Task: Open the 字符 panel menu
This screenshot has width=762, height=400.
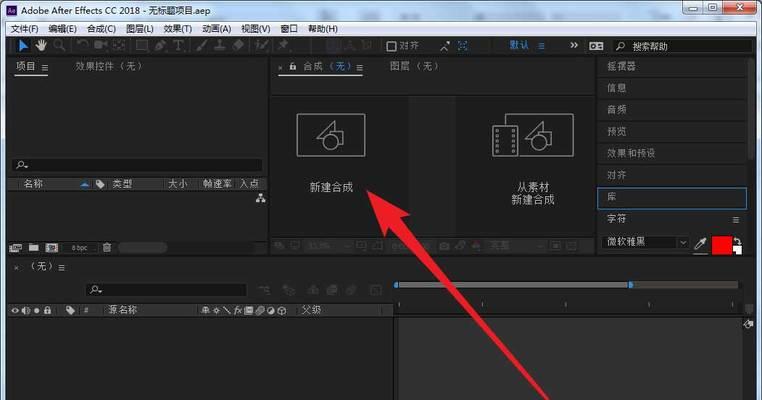Action: [736, 220]
